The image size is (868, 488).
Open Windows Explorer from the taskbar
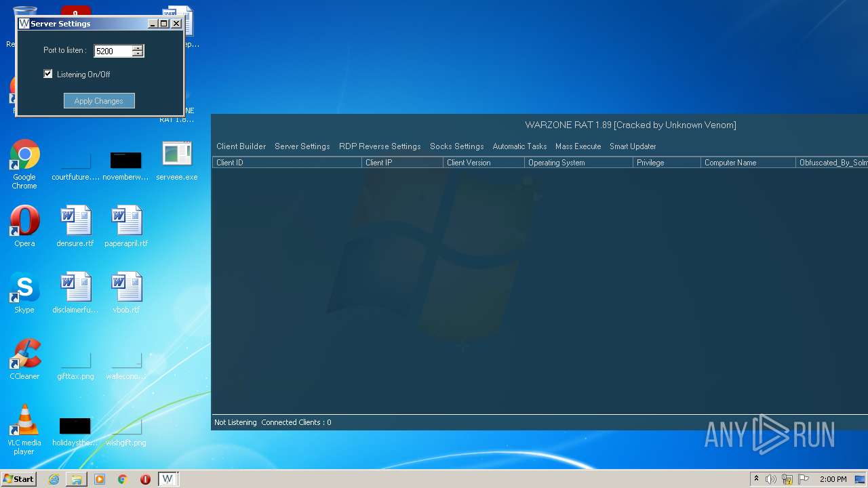pos(77,479)
